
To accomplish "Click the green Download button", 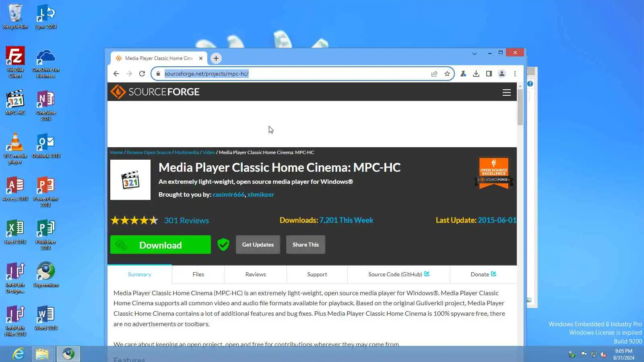I will coord(161,245).
